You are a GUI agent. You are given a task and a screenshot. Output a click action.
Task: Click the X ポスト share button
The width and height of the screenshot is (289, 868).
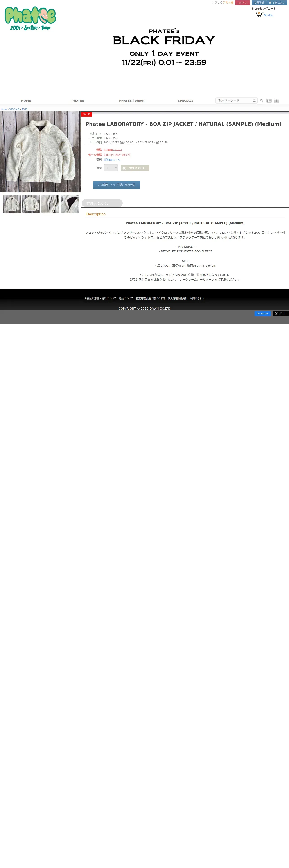(281, 314)
